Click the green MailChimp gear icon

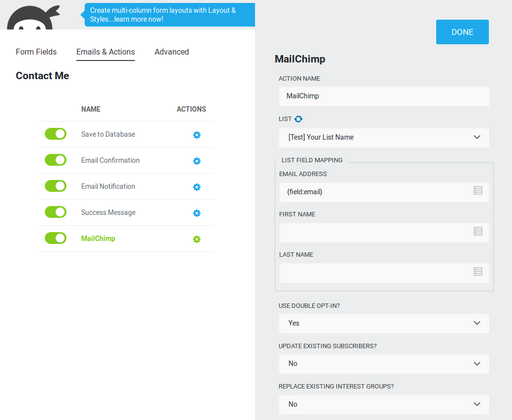tap(196, 239)
